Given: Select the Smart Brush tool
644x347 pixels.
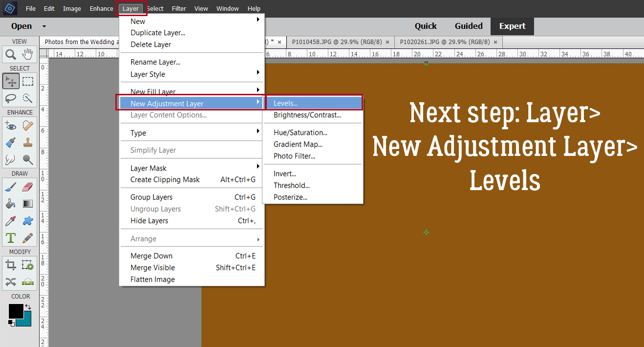Looking at the screenshot, I should tap(11, 142).
